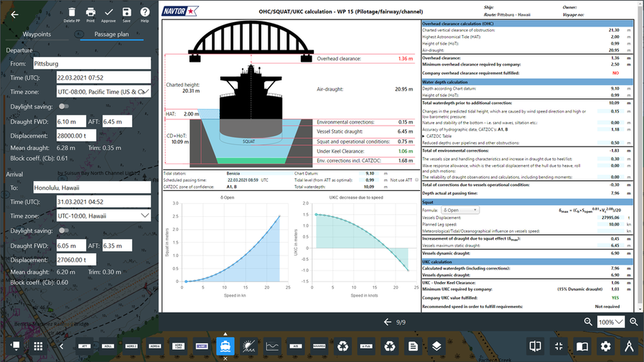Click the recycle icon right of e-Pub
Image resolution: width=644 pixels, height=362 pixels.
pos(389,346)
